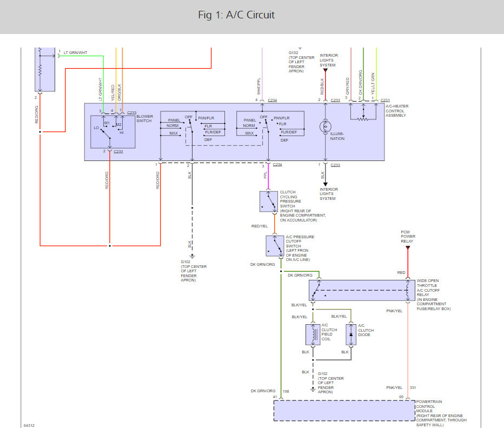Viewport: 504px width, 436px height.
Task: Click the "POWERTRAIN CONTROL MODULE" label
Action: [429, 406]
